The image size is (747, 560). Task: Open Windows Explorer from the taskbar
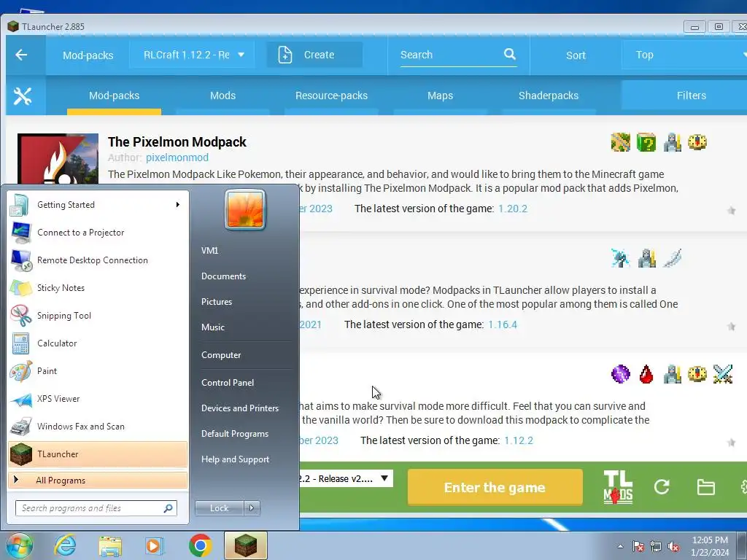[x=110, y=545]
